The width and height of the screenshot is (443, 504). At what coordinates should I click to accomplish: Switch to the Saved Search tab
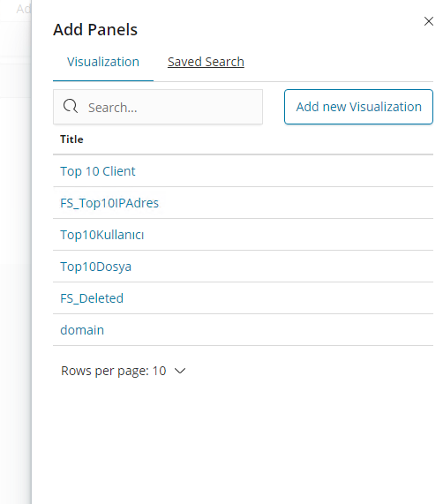[x=206, y=62]
